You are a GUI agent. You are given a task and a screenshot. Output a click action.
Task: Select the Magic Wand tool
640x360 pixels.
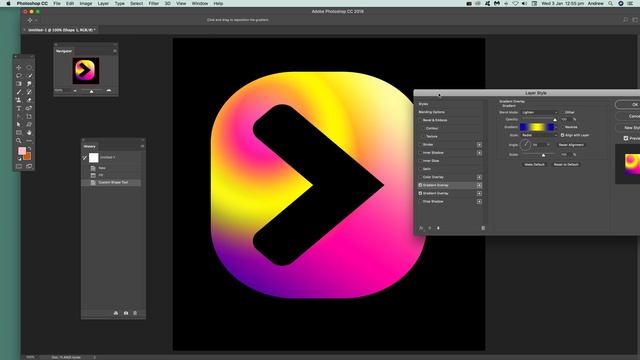pos(29,76)
